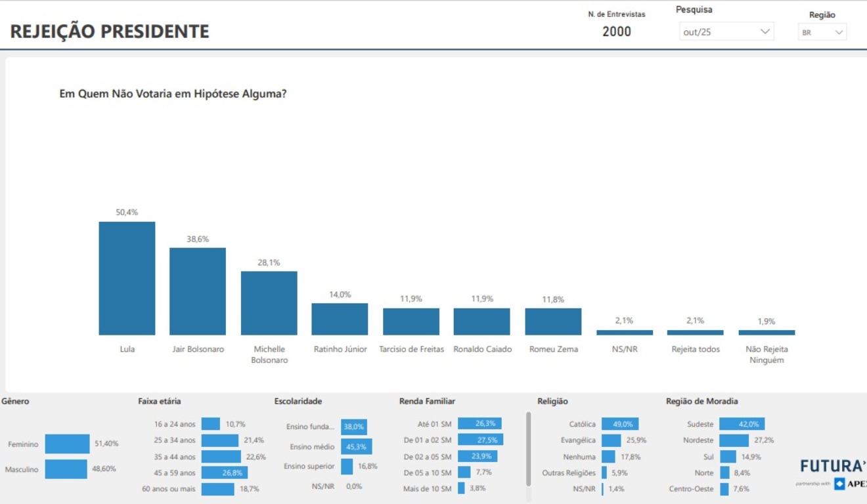Select the Jair Bolsonaro bar
867x504 pixels.
(x=198, y=291)
